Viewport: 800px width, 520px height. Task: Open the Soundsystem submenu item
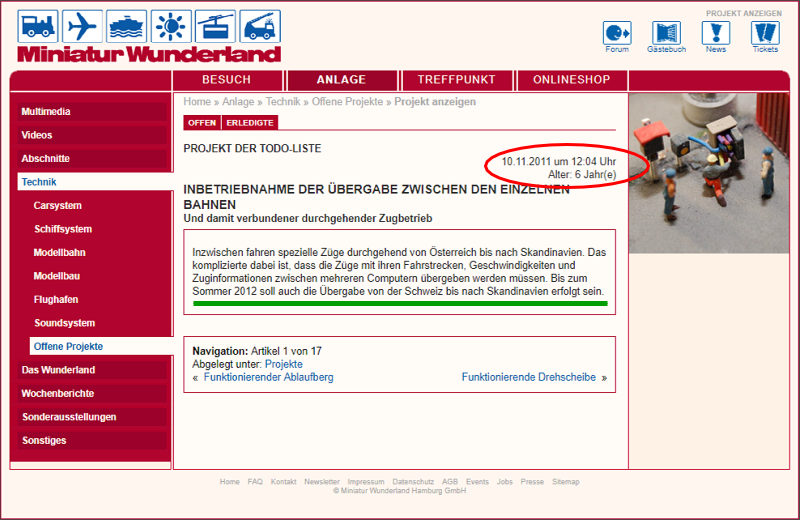click(64, 323)
